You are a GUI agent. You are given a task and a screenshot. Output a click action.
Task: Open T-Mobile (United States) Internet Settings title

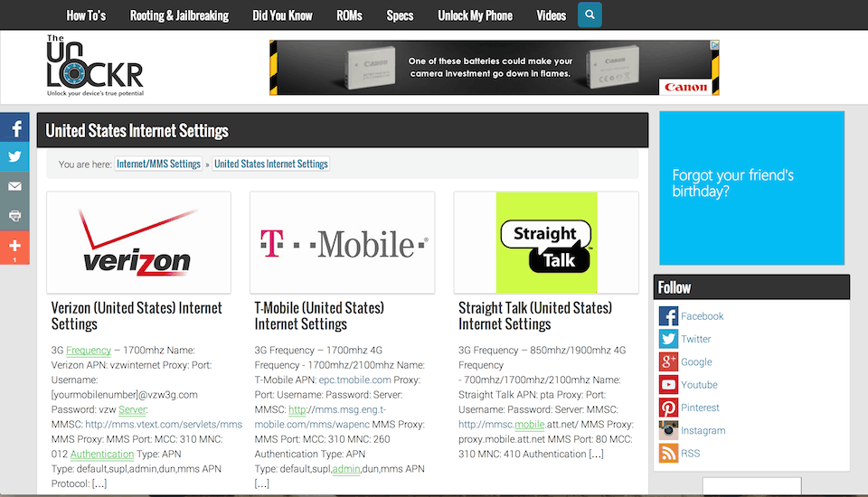click(x=319, y=315)
